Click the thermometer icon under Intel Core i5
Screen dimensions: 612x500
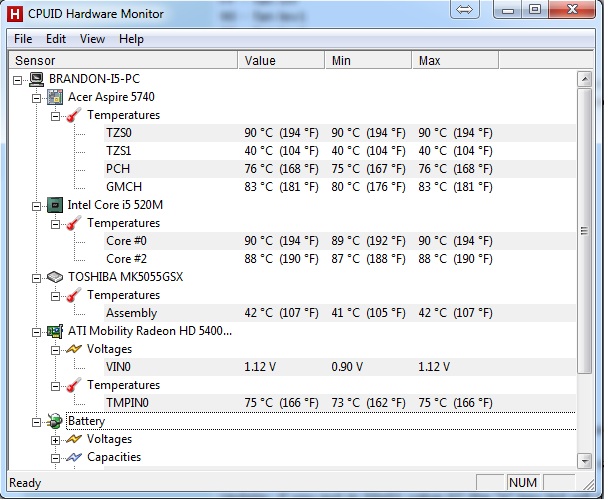point(74,223)
